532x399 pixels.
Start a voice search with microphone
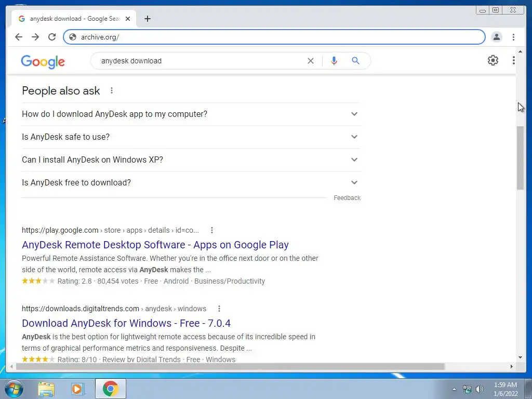[x=334, y=61]
